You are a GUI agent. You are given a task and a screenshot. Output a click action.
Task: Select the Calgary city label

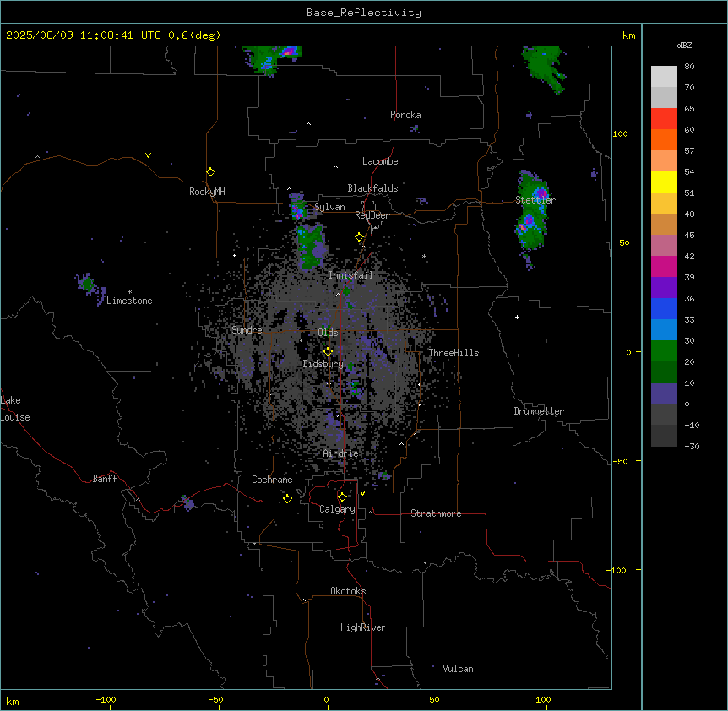tap(337, 509)
